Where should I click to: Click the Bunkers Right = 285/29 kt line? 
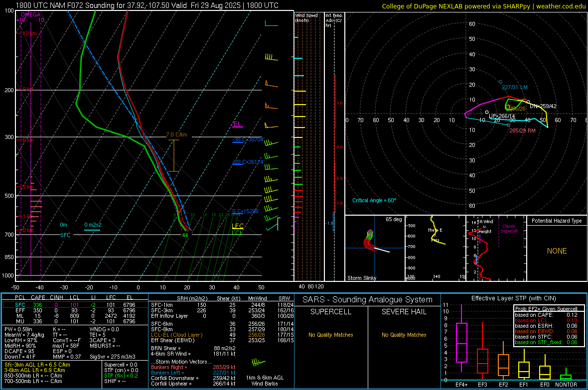193,367
